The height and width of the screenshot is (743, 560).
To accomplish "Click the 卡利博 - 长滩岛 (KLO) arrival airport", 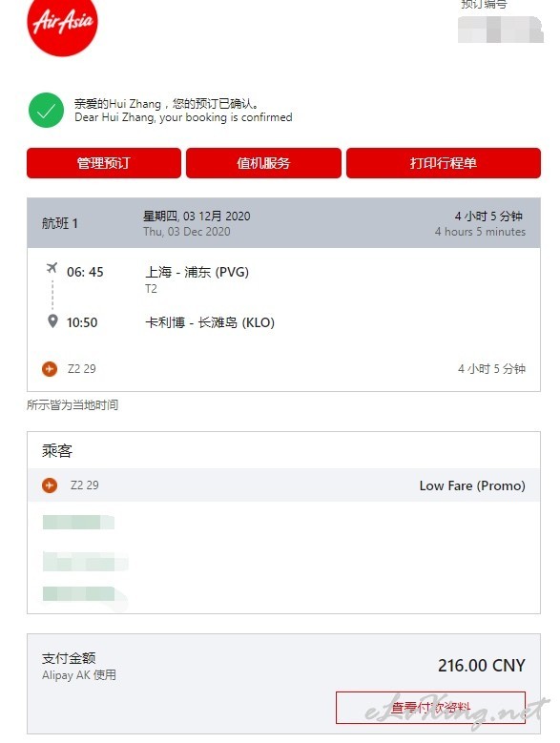I will point(210,322).
